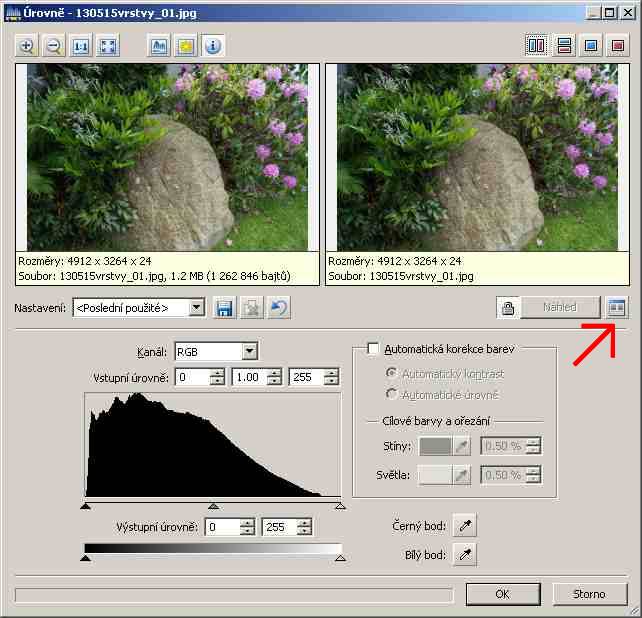
Task: Pick white point with Bílý bod eyedropper
Action: 463,554
